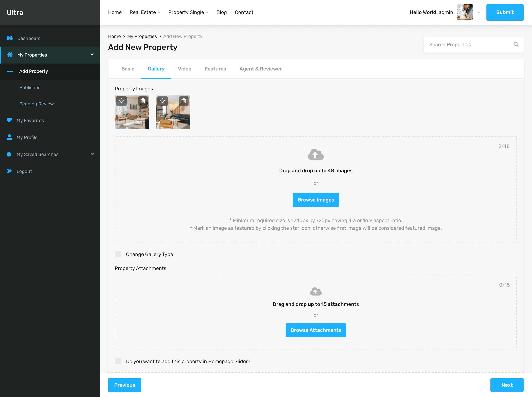
Task: Click the Next button
Action: (507, 385)
